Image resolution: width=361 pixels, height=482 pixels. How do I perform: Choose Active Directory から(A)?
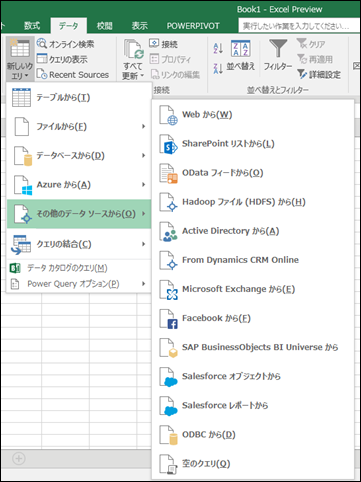tap(253, 231)
